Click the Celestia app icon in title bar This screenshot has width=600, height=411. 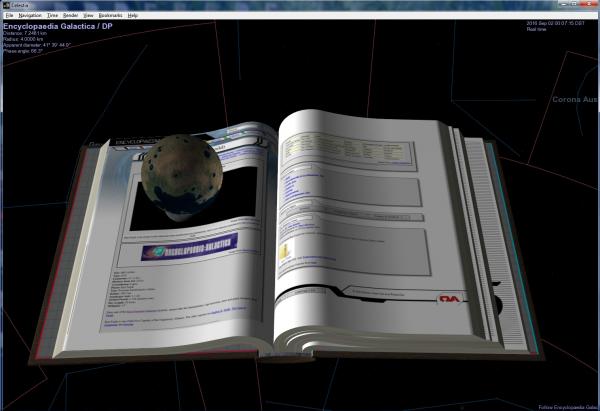[x=6, y=5]
